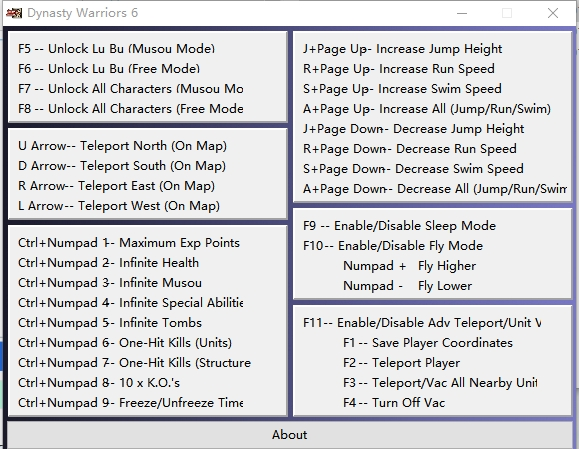Close the Dynasty Warriors 6 trainer window
Screen dimensions: 579x449
point(553,13)
